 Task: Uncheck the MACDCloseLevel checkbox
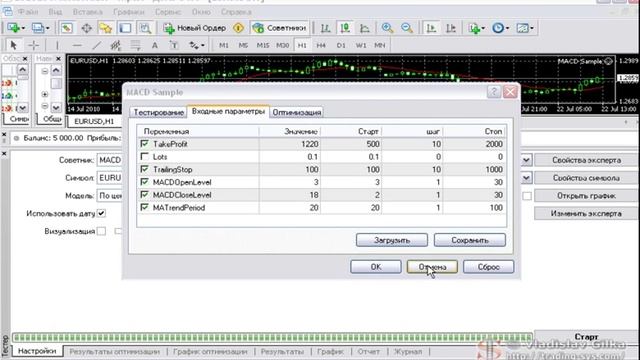tap(144, 194)
